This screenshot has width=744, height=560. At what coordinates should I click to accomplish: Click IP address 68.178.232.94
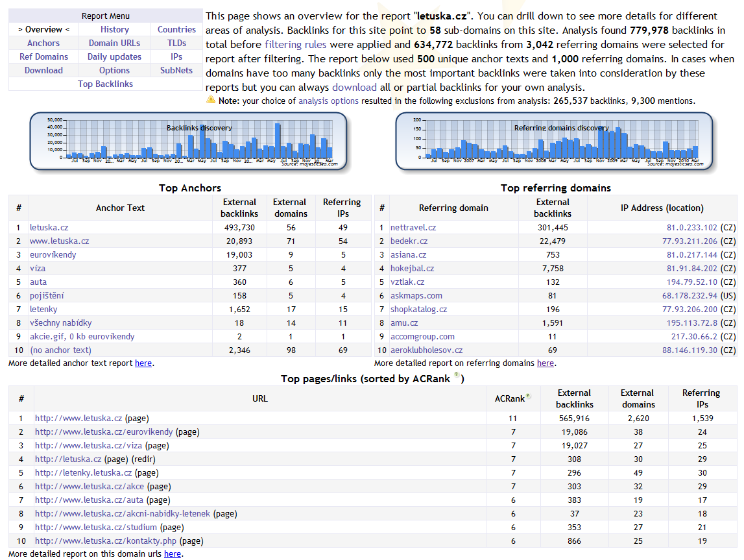[690, 296]
